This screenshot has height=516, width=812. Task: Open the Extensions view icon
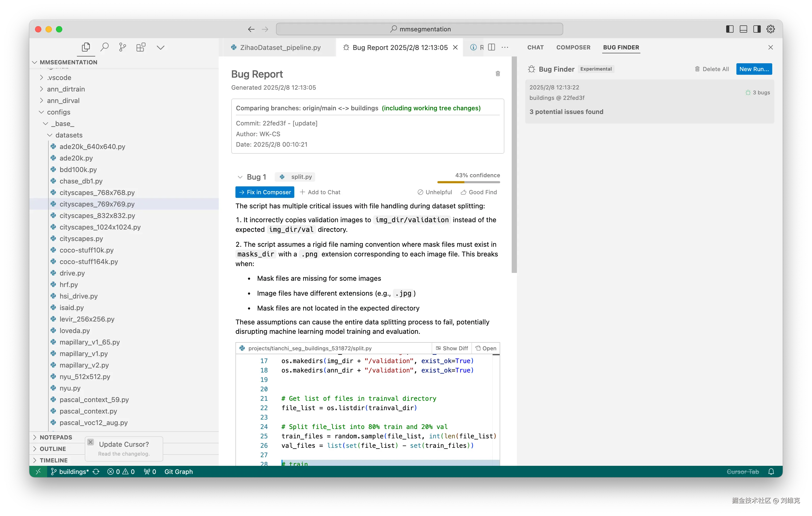pos(141,47)
